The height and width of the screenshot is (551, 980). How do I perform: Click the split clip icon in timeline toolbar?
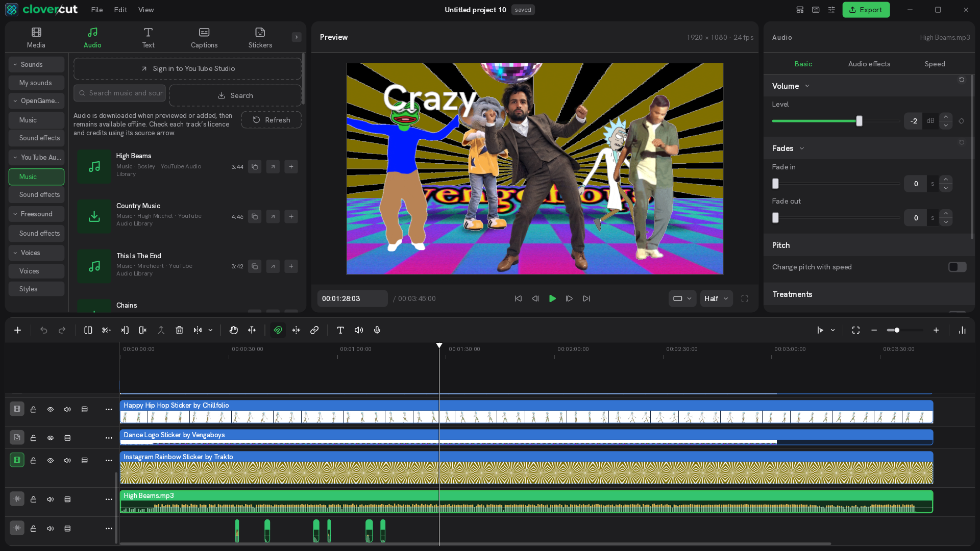88,330
